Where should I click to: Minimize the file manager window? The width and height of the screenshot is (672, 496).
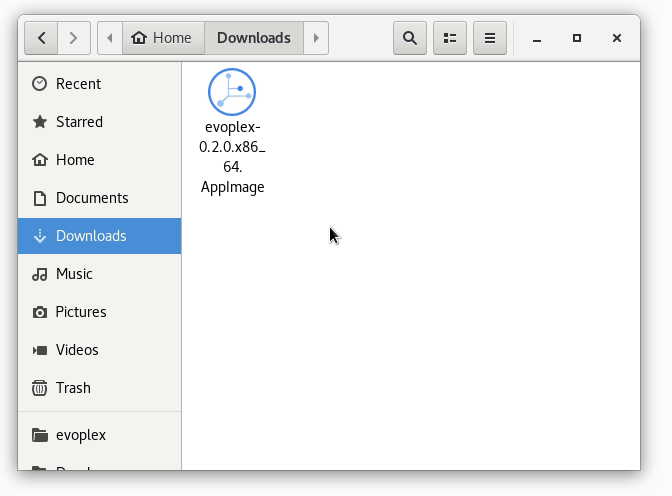tap(537, 38)
